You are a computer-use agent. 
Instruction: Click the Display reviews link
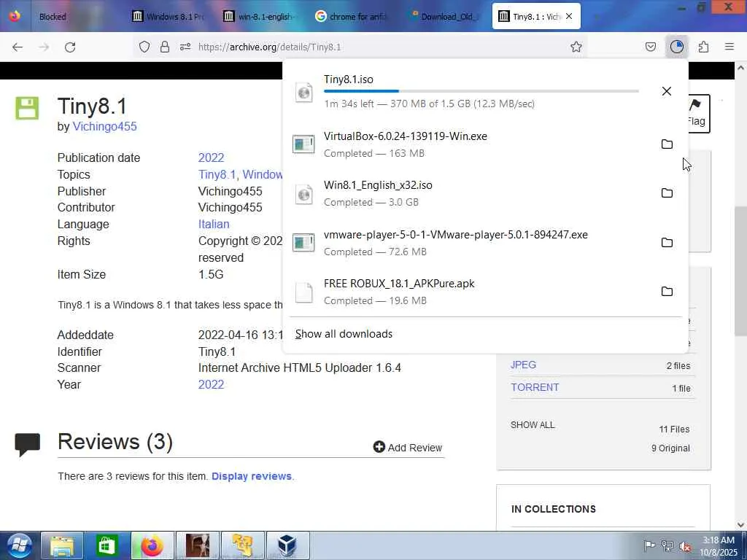[252, 476]
